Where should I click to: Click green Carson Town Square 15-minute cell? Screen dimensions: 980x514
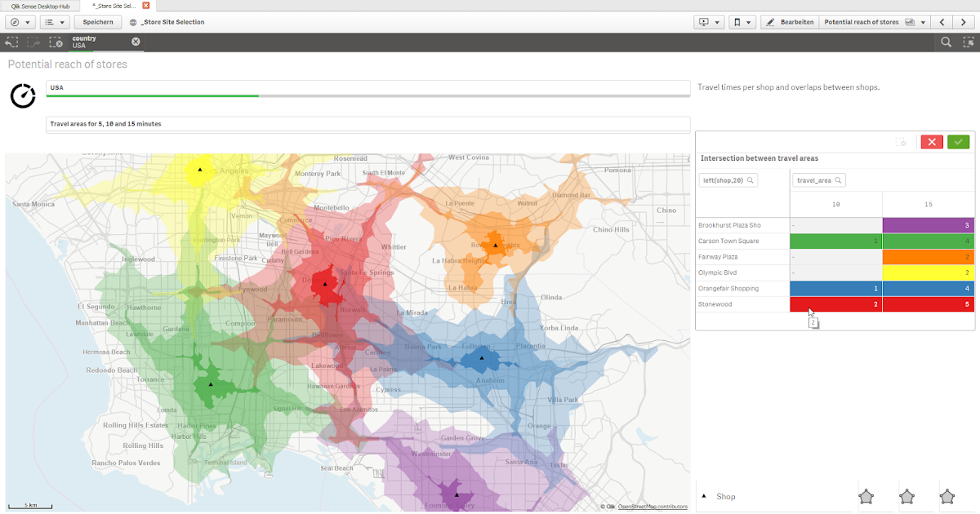(928, 241)
